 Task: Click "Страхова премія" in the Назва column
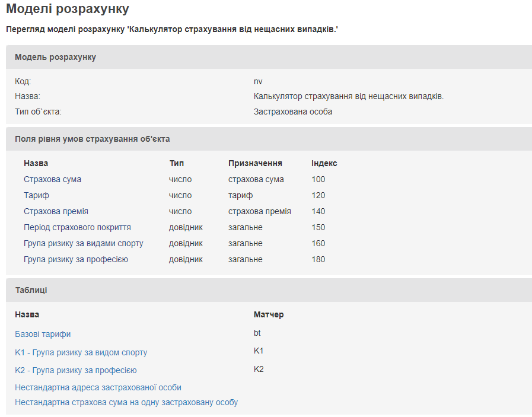56,211
